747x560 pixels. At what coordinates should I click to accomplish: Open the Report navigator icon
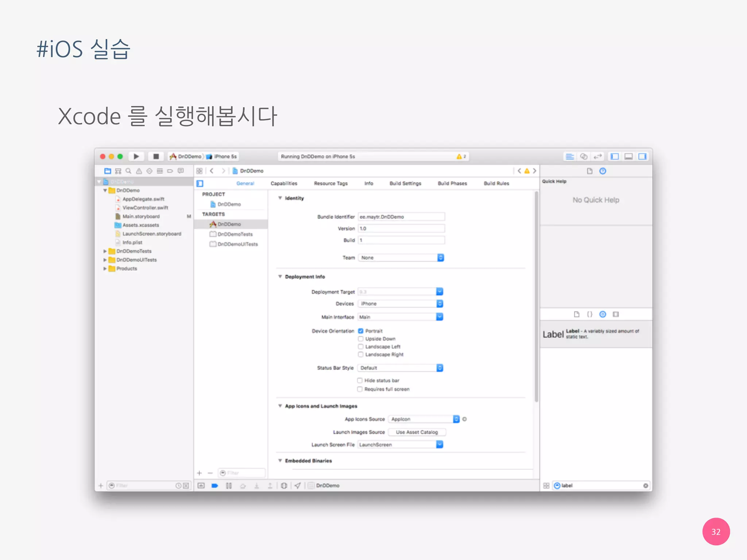(x=181, y=171)
